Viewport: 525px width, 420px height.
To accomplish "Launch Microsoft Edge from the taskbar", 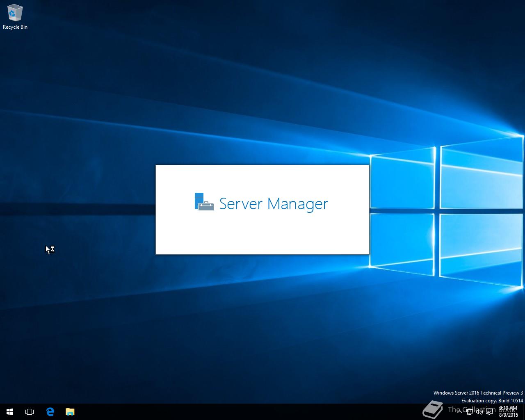I will pos(50,412).
